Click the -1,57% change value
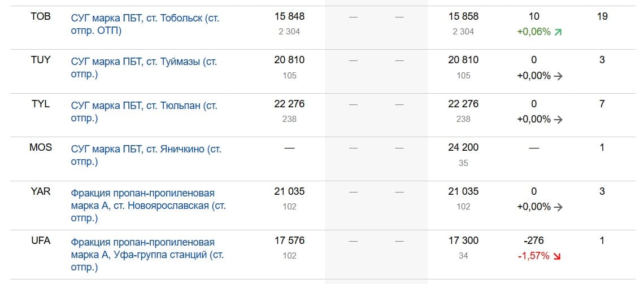 (533, 256)
